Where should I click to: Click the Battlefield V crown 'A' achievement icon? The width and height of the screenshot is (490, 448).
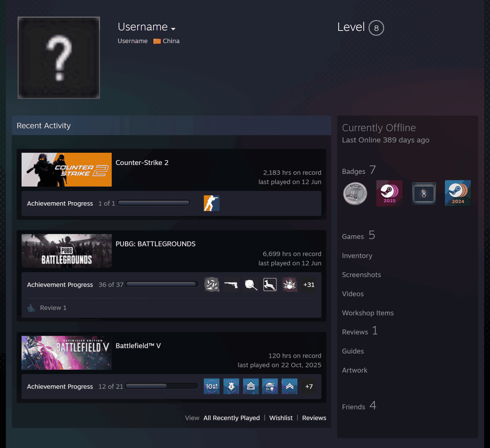tap(231, 386)
